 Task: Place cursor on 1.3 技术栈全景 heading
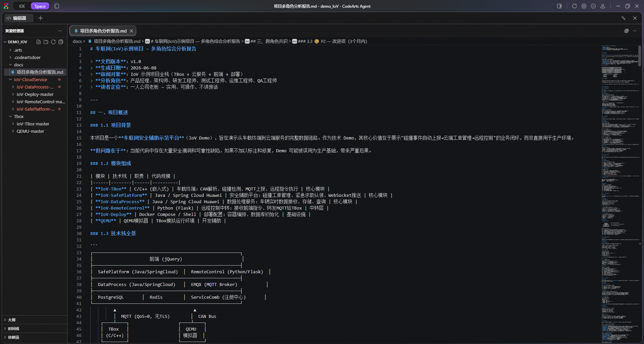pos(113,233)
